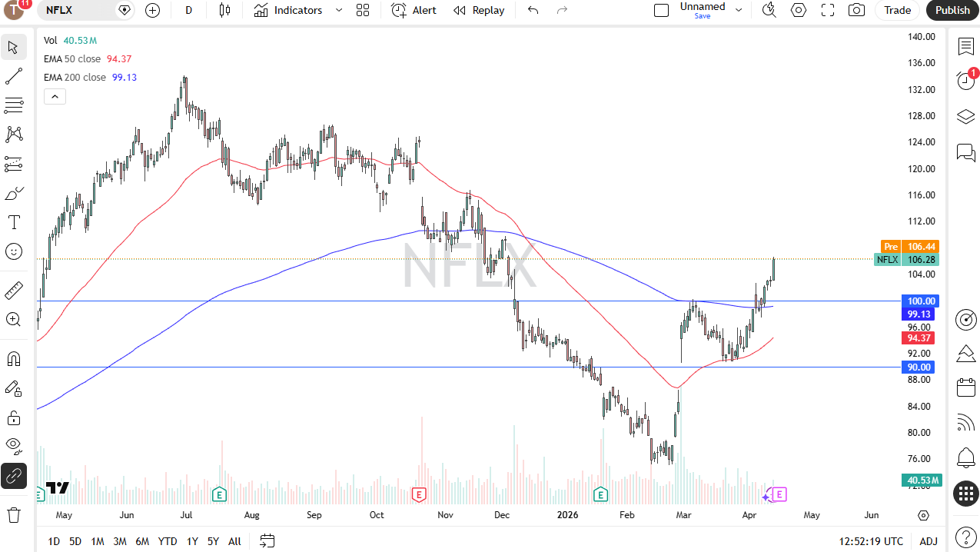Click the NFLX symbol search field
This screenshot has height=552, width=980.
(x=77, y=10)
